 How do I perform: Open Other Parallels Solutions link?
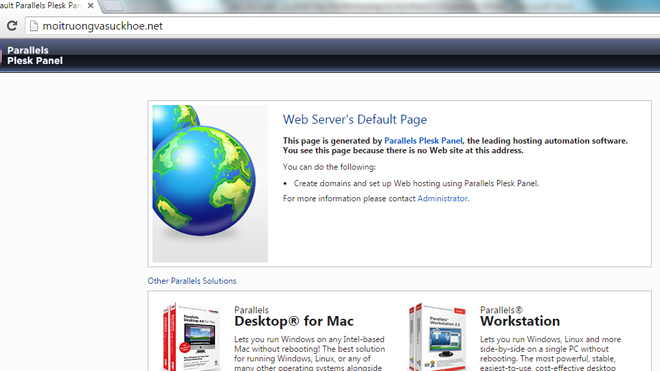(192, 281)
